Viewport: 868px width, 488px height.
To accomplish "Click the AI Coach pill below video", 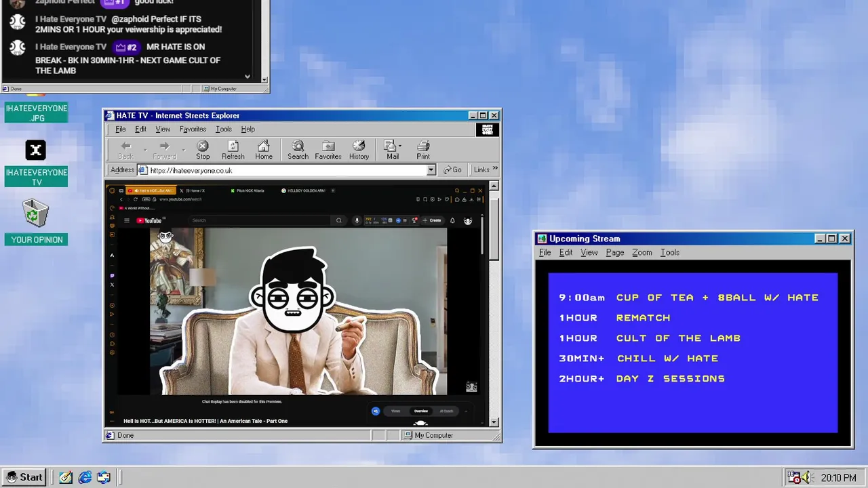I will (x=446, y=411).
